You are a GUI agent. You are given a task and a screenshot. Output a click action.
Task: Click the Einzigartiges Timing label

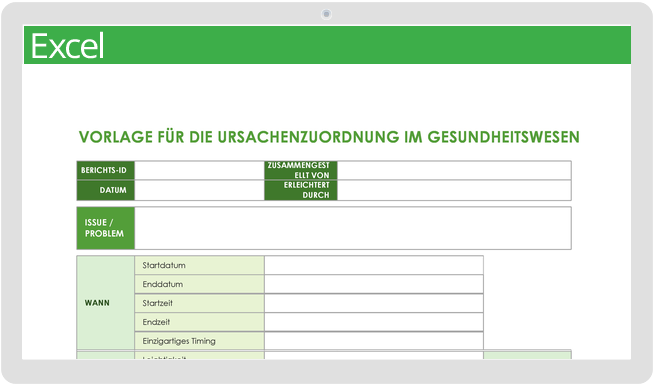click(x=199, y=341)
